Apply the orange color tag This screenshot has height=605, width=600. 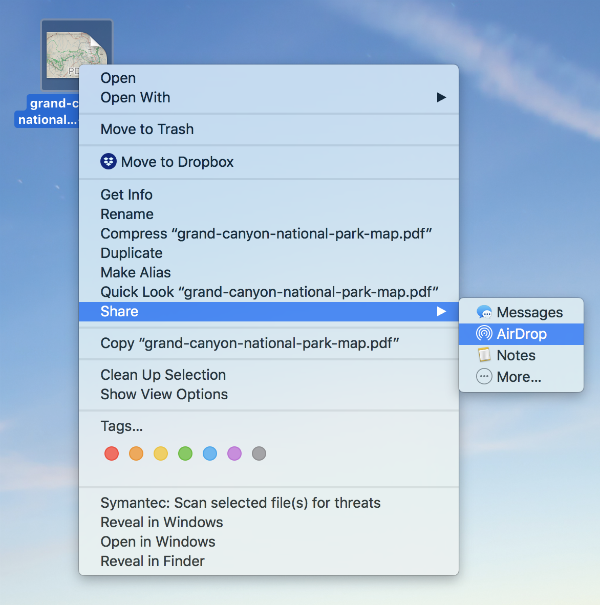pyautogui.click(x=137, y=454)
